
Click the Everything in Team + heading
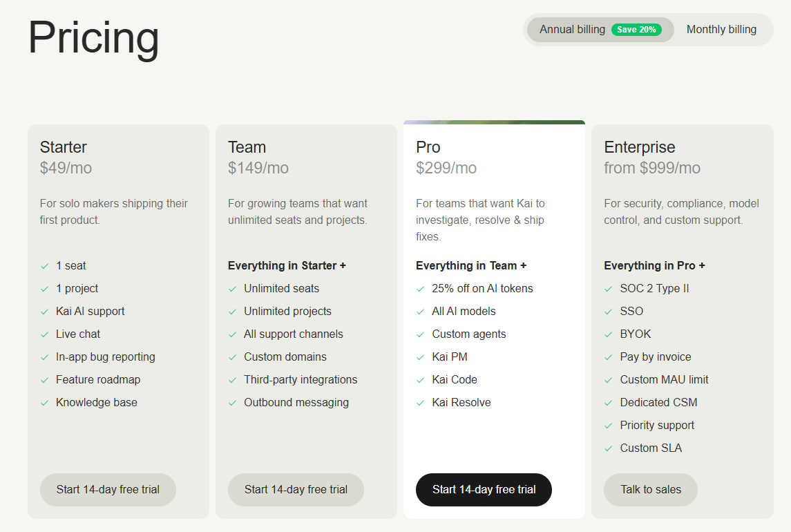tap(471, 265)
